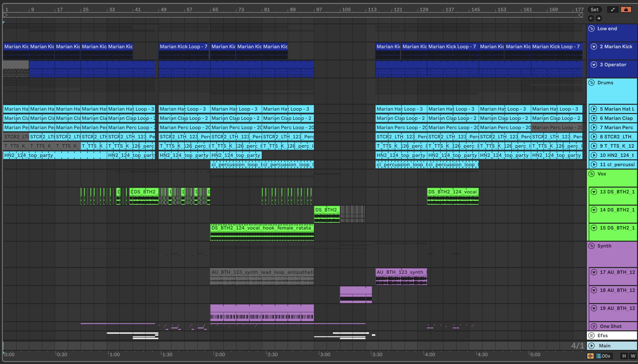Click the Main track unfold icon

[591, 346]
